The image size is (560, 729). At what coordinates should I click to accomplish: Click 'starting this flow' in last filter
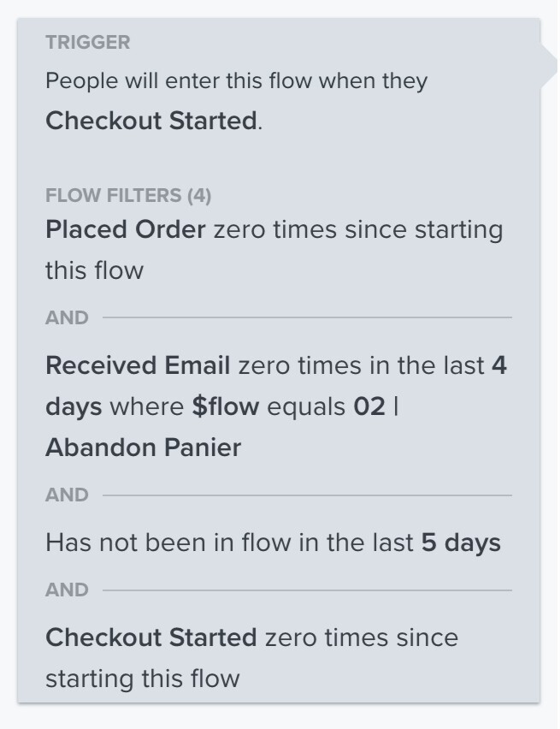[142, 679]
